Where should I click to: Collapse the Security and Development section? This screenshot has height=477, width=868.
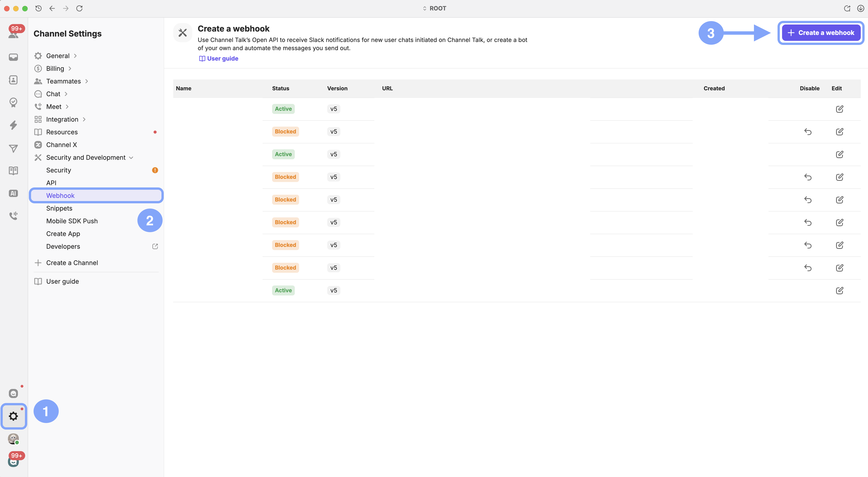point(86,157)
